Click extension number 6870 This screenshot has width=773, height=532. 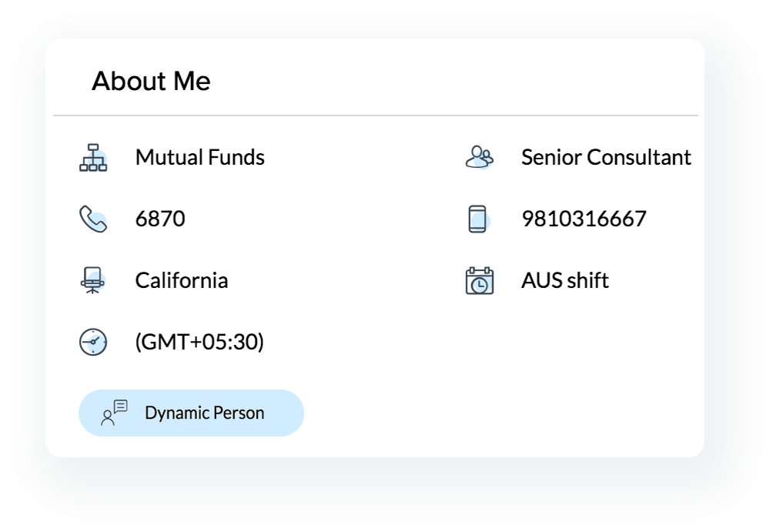tap(160, 219)
